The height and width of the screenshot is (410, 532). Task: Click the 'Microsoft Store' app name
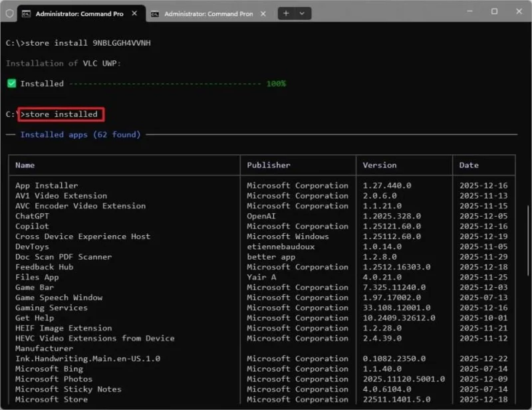[51, 399]
